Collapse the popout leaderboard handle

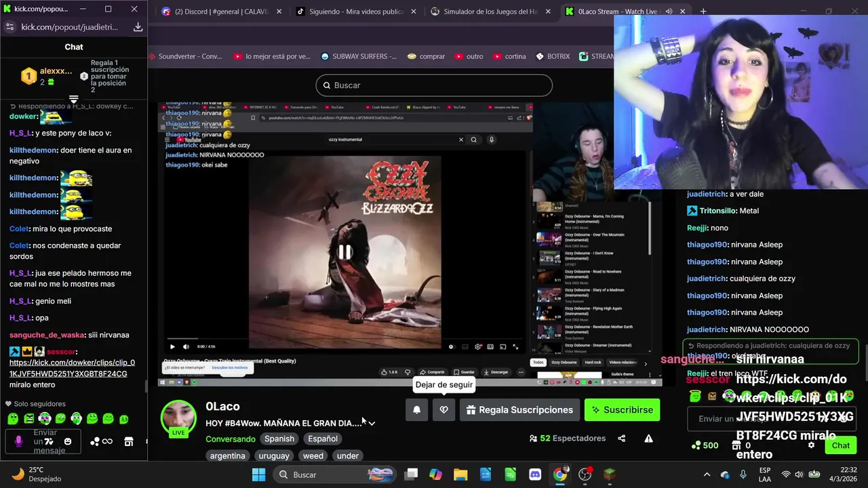[x=73, y=100]
